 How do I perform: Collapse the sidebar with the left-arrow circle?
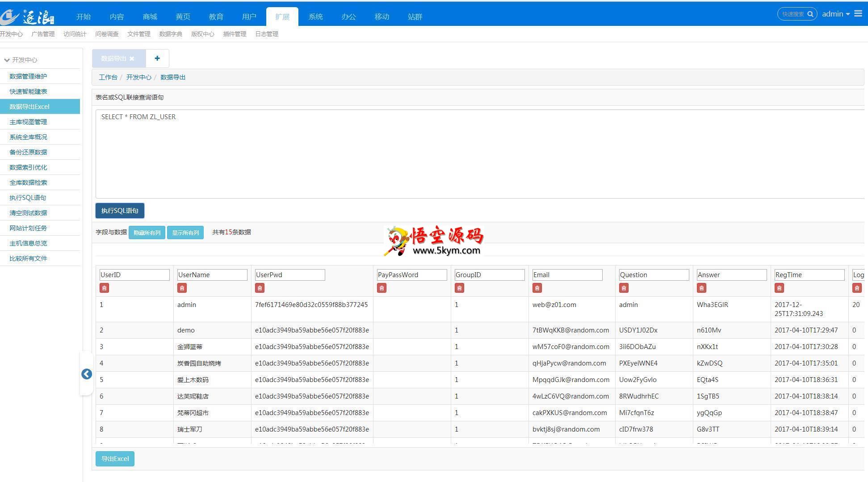[87, 374]
